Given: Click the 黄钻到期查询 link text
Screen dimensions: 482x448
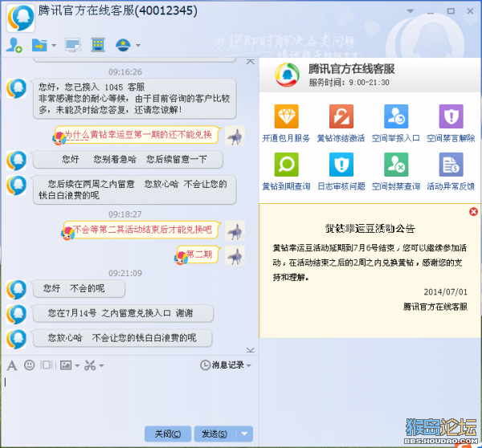Looking at the screenshot, I should 286,186.
